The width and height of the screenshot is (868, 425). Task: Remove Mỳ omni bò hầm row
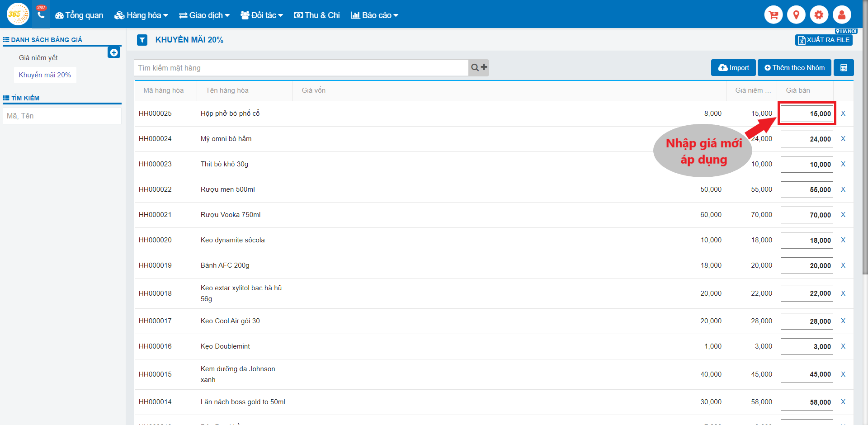pyautogui.click(x=843, y=139)
